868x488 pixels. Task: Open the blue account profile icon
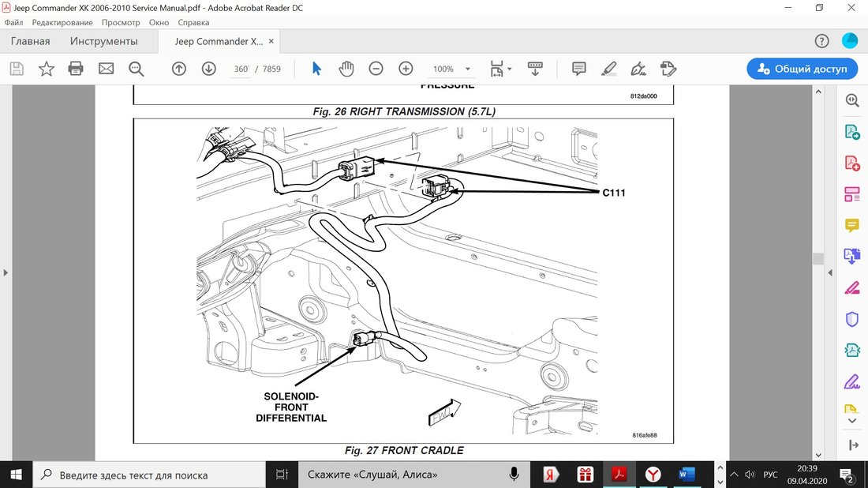[850, 40]
